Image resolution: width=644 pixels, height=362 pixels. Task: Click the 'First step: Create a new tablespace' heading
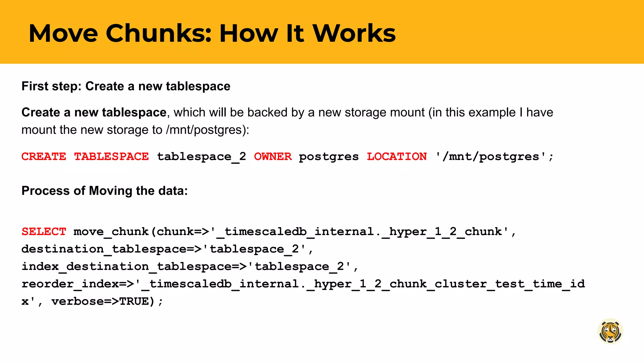126,86
